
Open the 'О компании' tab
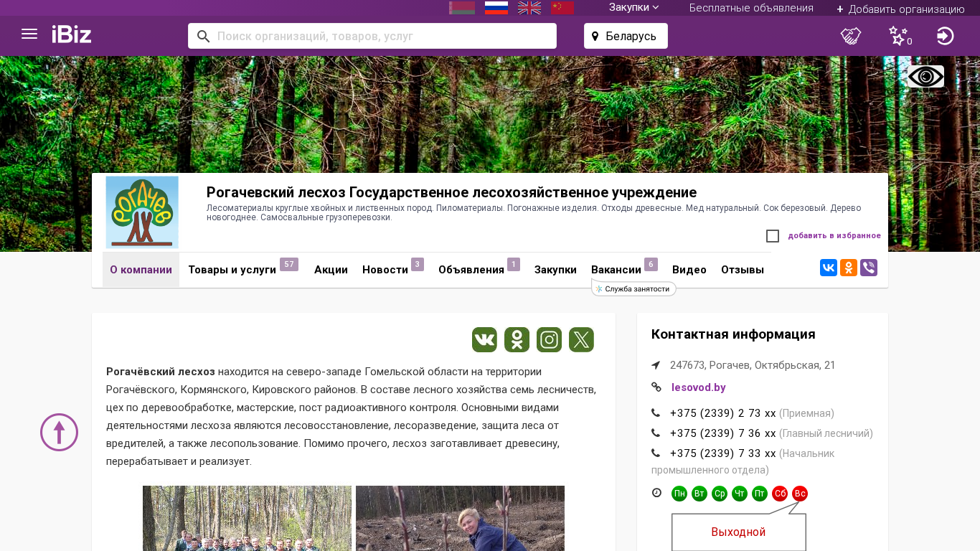(x=141, y=270)
